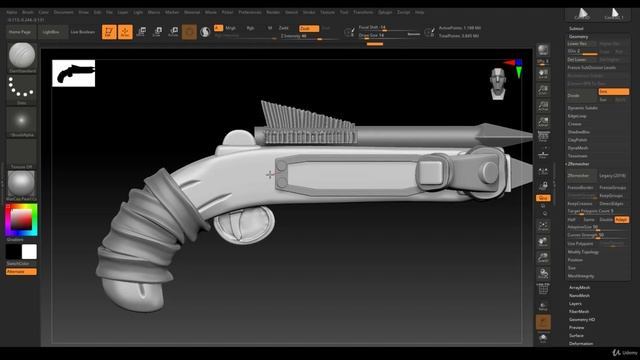Run the ZRemesher button
Image resolution: width=640 pixels, height=360 pixels.
point(582,176)
